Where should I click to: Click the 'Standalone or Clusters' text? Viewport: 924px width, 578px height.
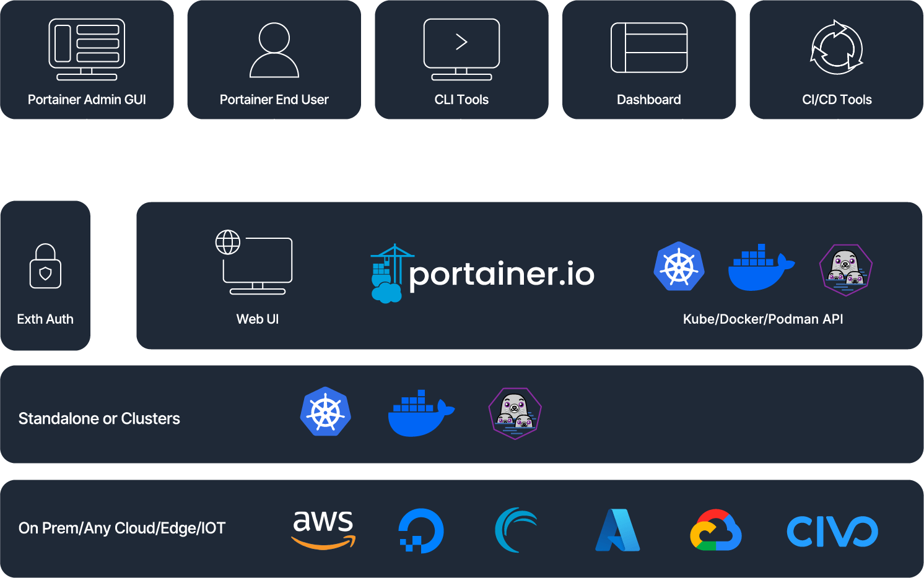coord(99,419)
